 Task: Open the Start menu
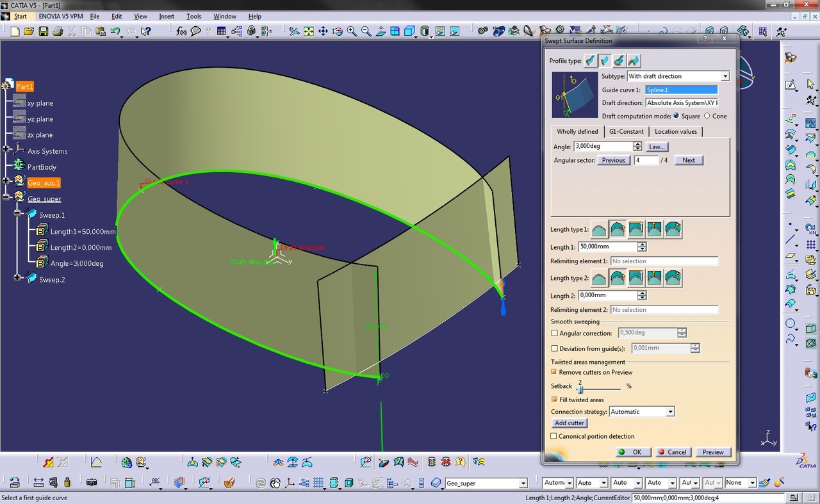pos(20,16)
